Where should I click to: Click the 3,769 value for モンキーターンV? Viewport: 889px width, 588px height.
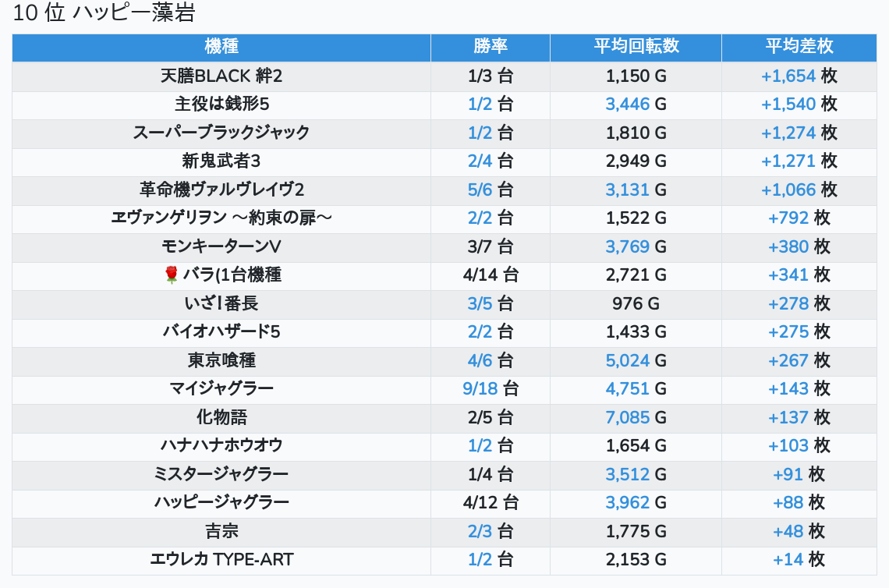click(x=628, y=246)
